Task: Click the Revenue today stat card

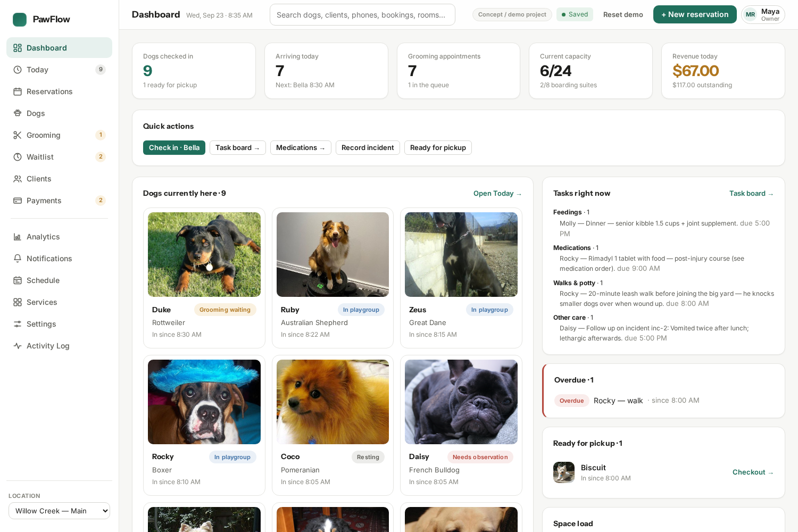Action: pyautogui.click(x=723, y=71)
